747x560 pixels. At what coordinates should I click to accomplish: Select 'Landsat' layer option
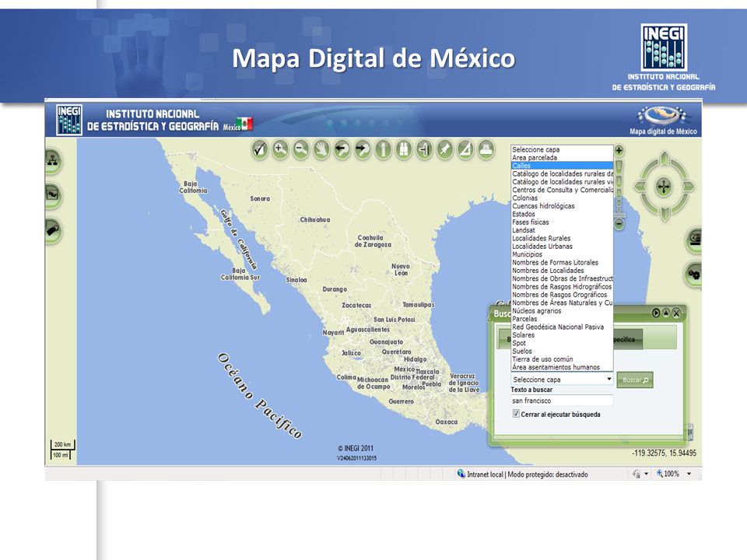click(x=562, y=230)
